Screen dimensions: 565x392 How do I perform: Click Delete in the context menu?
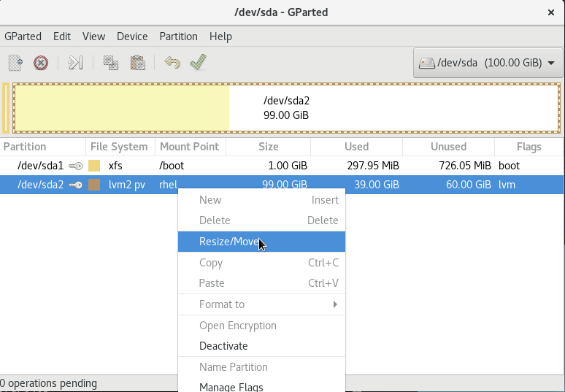click(x=261, y=220)
